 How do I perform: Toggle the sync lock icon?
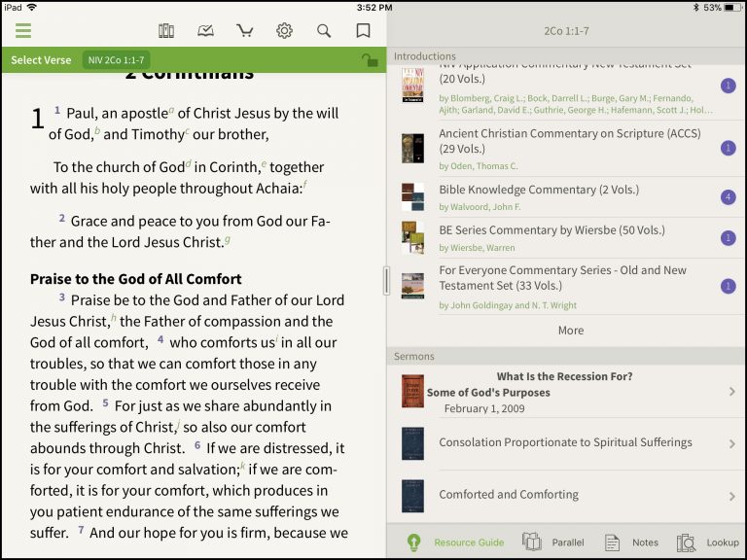tap(370, 60)
